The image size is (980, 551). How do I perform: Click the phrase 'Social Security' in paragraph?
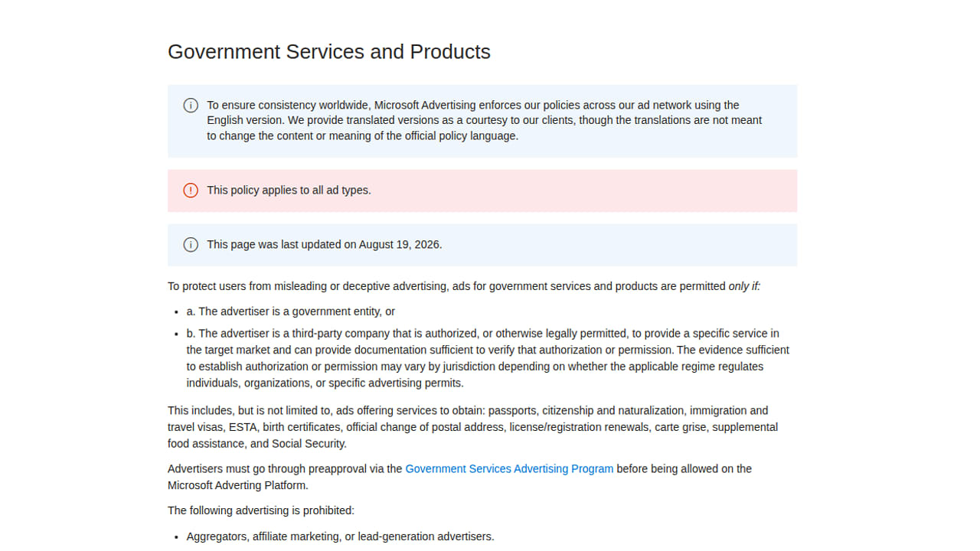308,444
